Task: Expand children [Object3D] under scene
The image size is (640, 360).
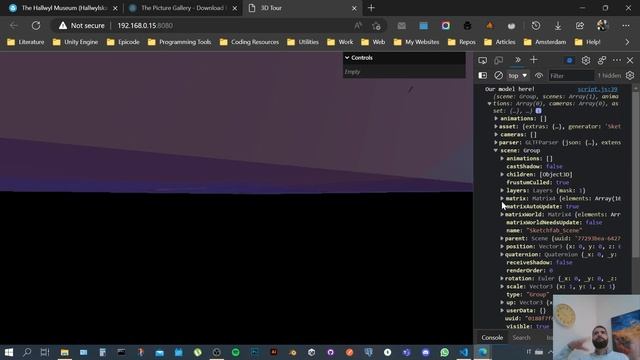Action: point(502,174)
